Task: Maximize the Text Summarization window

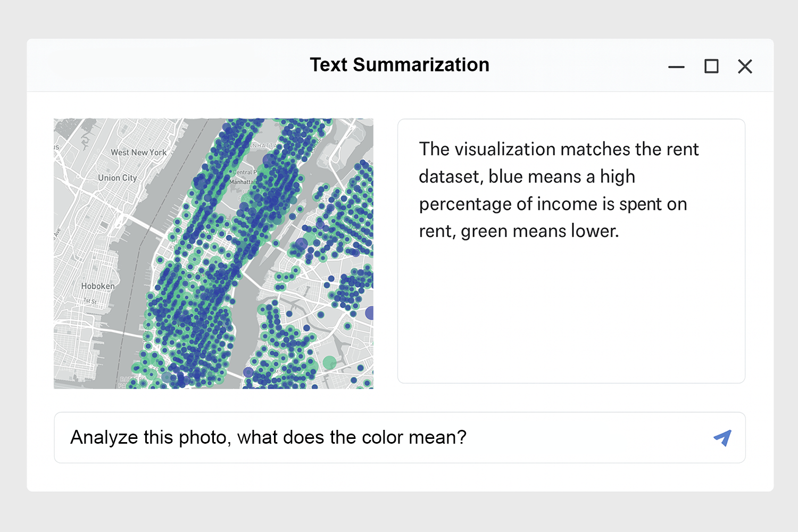Action: 711,66
